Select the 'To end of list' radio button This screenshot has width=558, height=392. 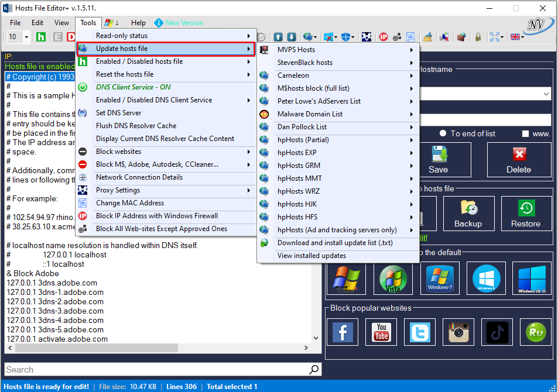click(443, 133)
